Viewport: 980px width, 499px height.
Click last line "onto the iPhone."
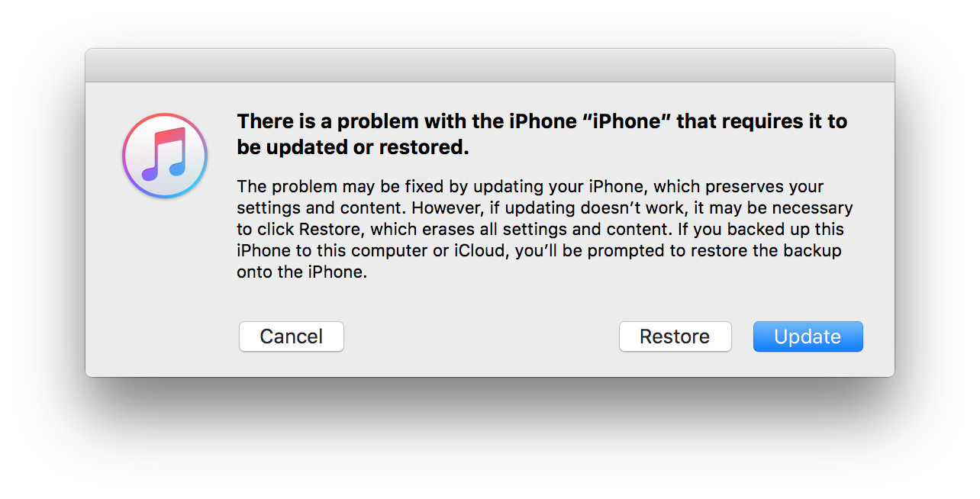click(302, 272)
